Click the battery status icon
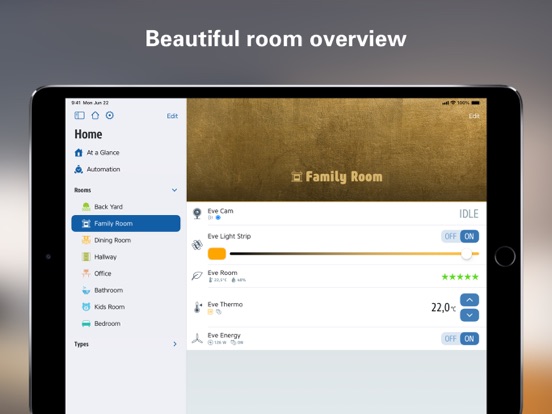552x414 pixels. point(475,103)
